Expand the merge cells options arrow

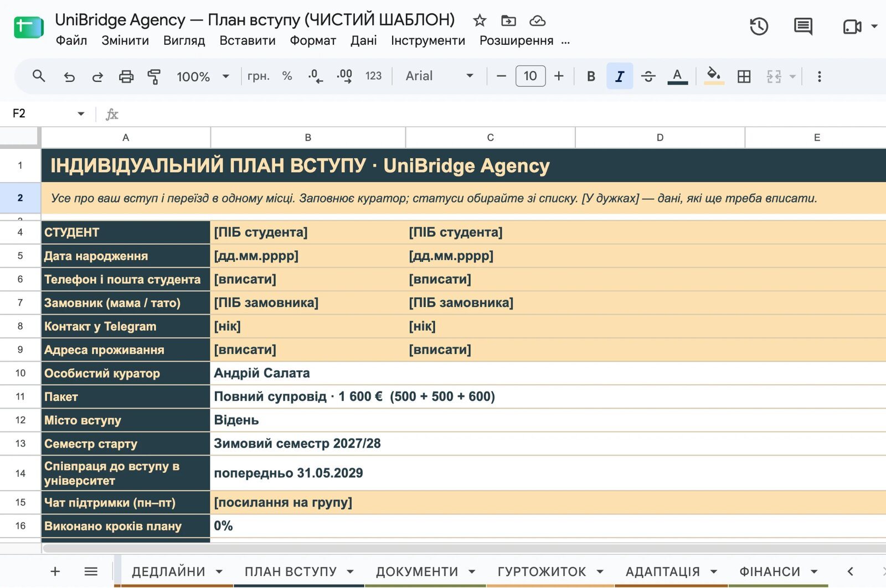tap(792, 76)
